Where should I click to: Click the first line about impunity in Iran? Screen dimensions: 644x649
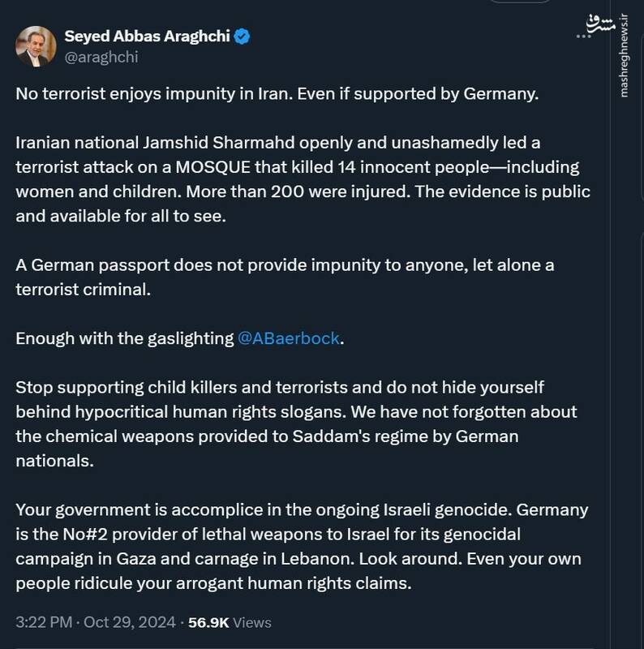pos(277,92)
